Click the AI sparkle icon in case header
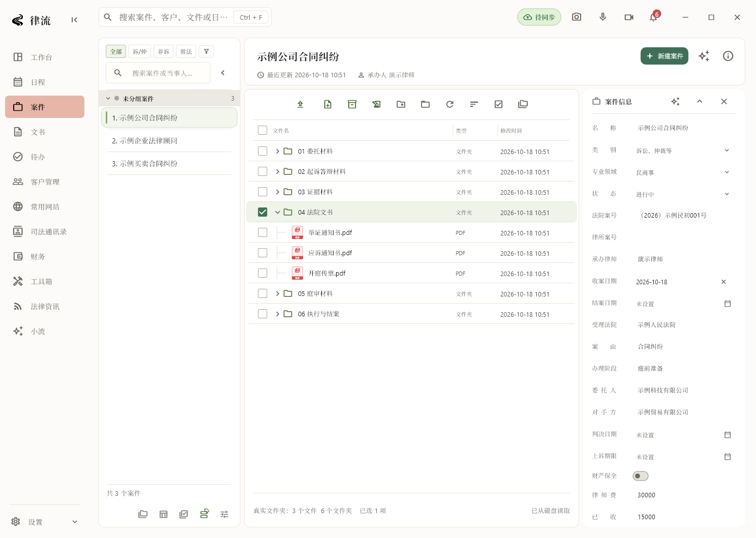The image size is (756, 538). pos(704,56)
